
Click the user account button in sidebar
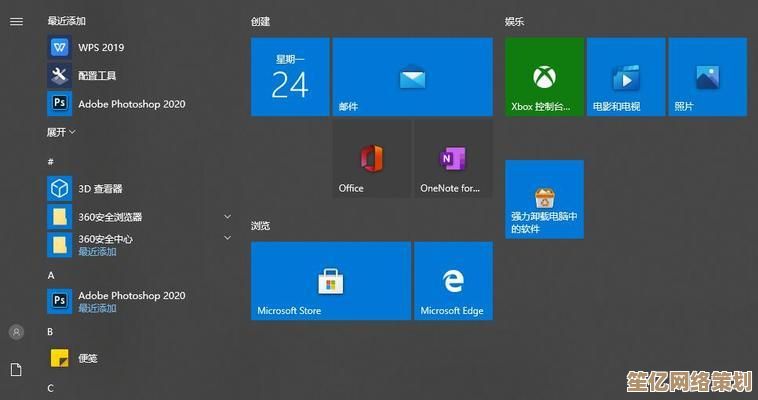(16, 332)
